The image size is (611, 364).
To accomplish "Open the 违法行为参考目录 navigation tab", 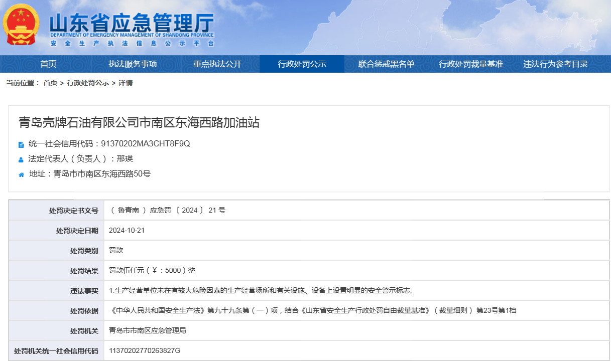I will coord(555,64).
